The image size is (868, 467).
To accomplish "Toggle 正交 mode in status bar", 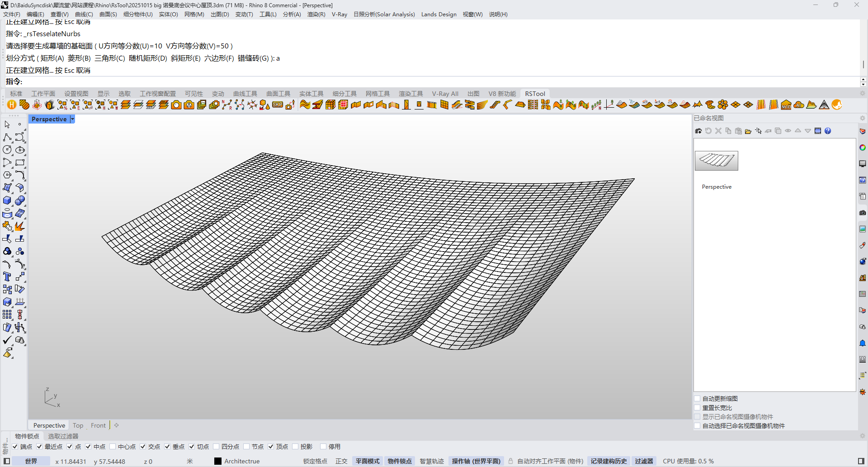I will (x=341, y=461).
